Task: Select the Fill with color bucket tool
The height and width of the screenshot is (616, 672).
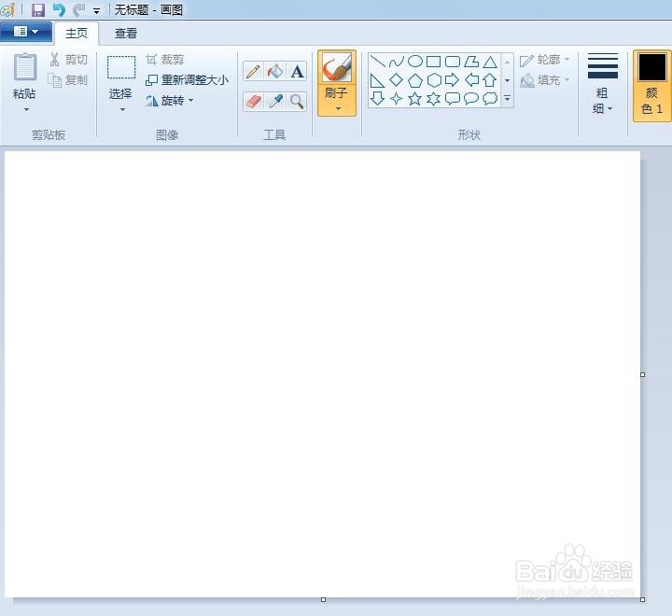Action: [275, 71]
